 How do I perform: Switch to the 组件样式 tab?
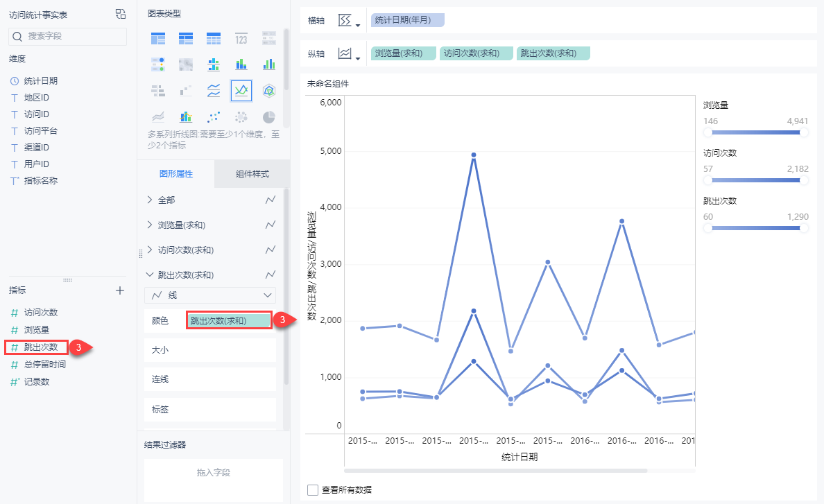252,174
